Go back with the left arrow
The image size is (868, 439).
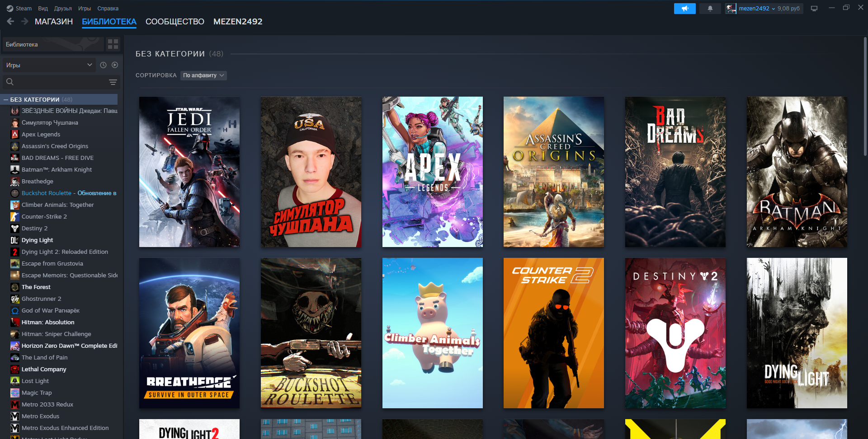[x=10, y=21]
